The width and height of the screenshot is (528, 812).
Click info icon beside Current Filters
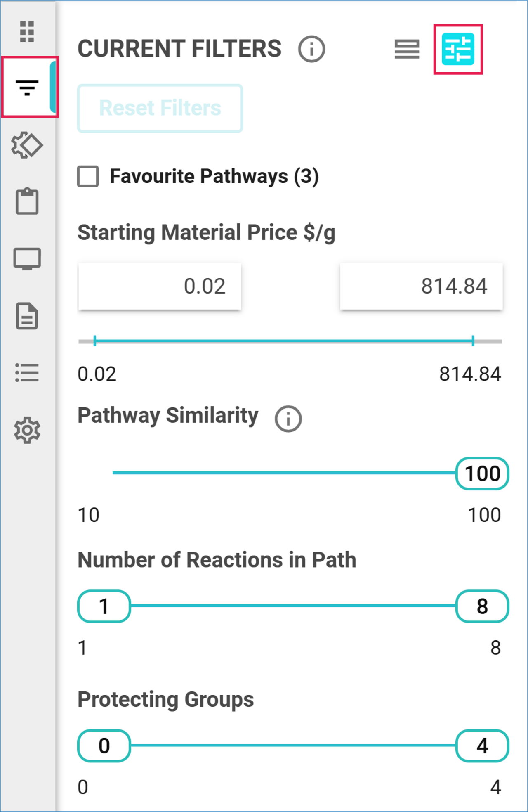311,49
